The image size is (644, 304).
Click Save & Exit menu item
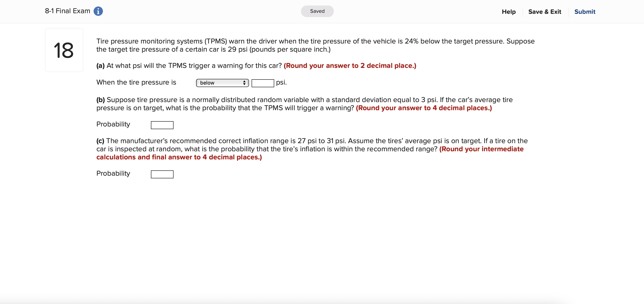coord(545,11)
